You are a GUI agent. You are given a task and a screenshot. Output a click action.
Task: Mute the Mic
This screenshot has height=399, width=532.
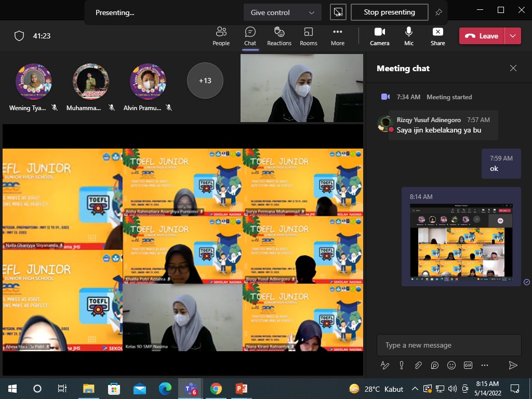pos(409,36)
